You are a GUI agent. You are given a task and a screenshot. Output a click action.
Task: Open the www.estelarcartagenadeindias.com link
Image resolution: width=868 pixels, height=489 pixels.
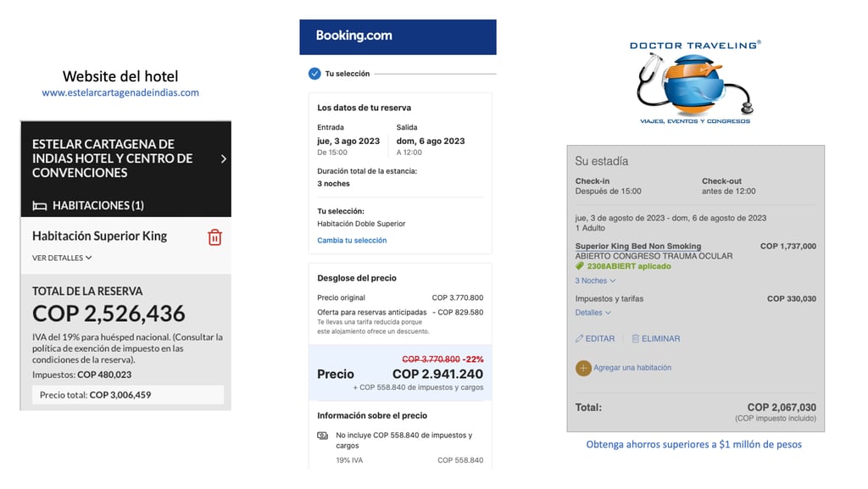120,92
